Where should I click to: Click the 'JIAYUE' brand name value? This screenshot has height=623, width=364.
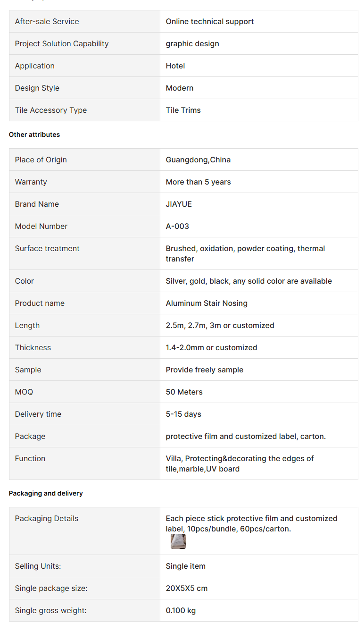(179, 204)
